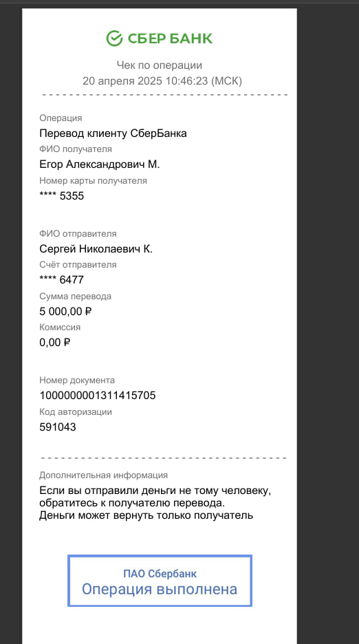Click the СБЕР БАНК logo text
This screenshot has height=644, width=359.
170,39
